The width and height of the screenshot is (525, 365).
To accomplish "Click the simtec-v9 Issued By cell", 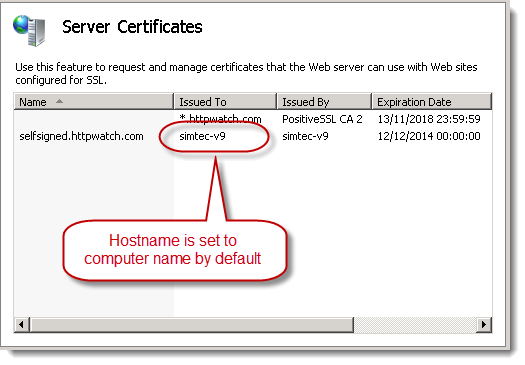I will [305, 136].
